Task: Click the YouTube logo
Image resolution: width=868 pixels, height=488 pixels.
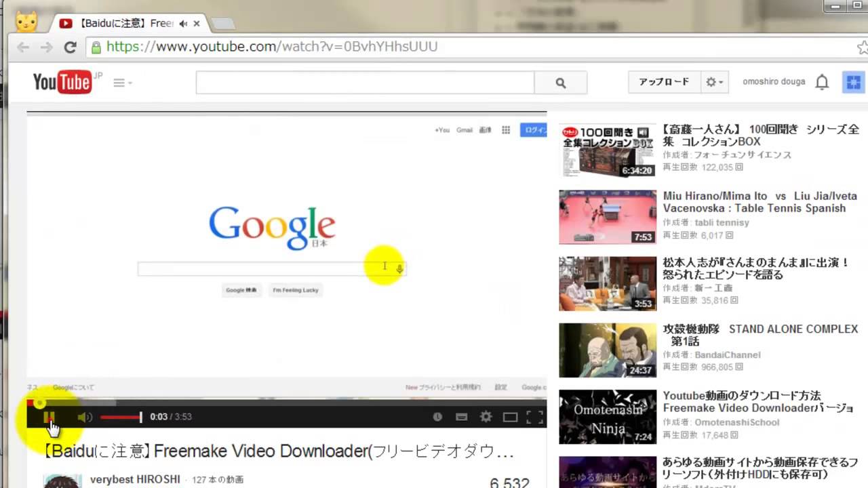Action: click(62, 82)
